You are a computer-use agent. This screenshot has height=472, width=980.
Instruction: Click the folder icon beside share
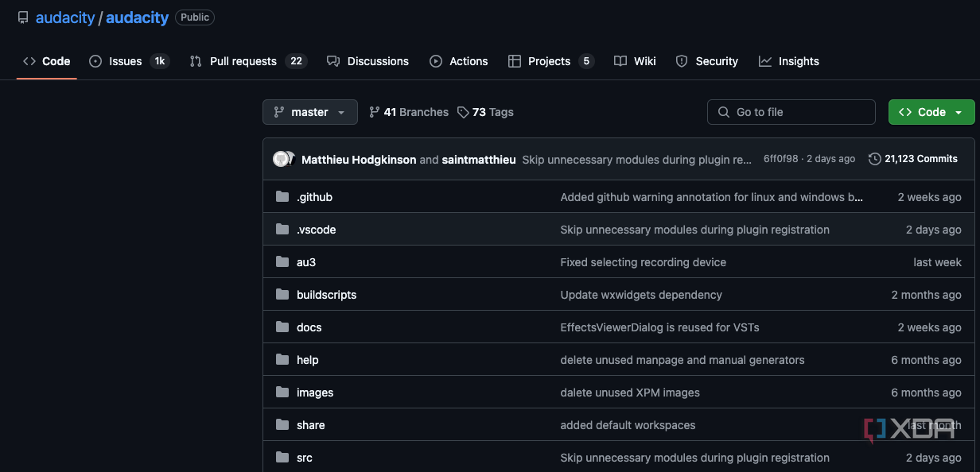(x=282, y=425)
